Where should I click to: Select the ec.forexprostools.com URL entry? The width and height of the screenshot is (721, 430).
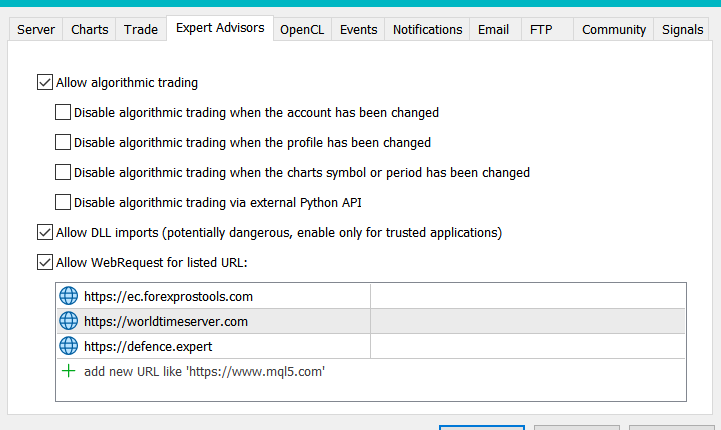pos(168,296)
